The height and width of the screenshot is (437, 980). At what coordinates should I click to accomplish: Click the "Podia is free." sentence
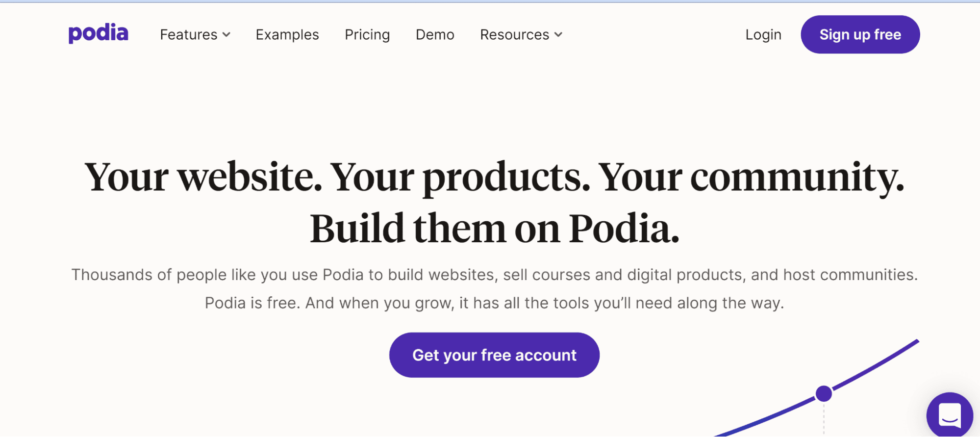click(252, 303)
